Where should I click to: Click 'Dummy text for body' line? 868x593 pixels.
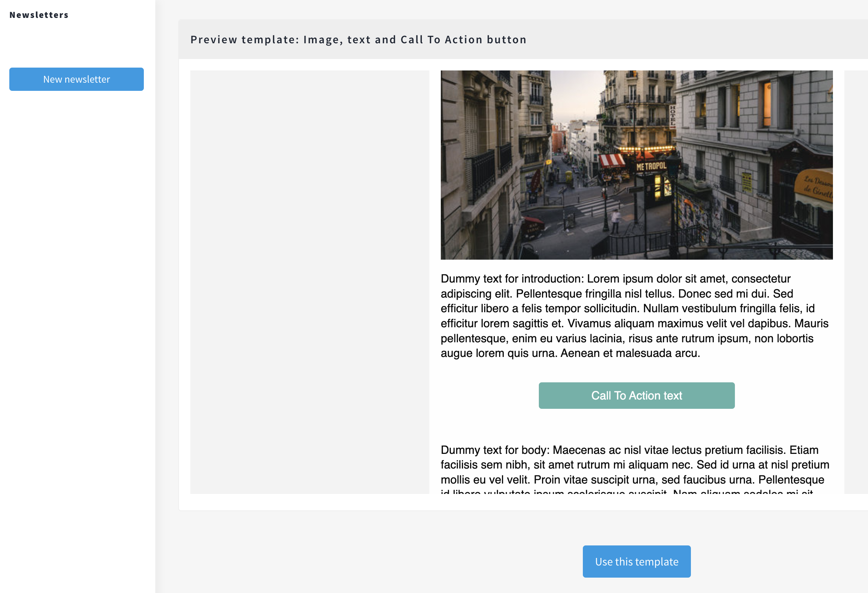point(494,450)
